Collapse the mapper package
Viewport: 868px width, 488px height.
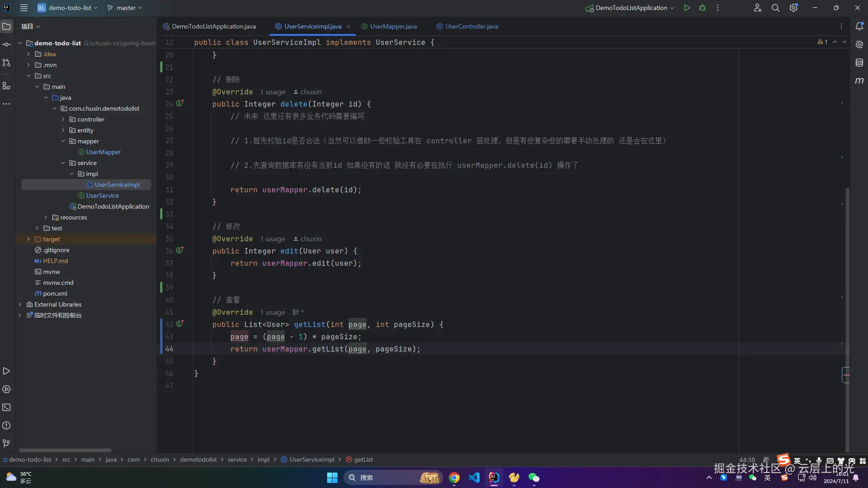tap(63, 141)
